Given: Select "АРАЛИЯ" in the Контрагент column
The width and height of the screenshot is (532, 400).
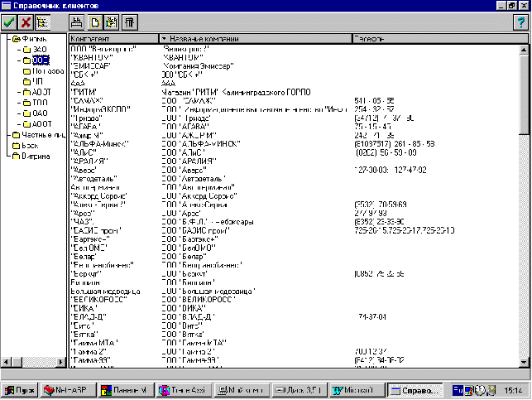Looking at the screenshot, I should coord(89,161).
